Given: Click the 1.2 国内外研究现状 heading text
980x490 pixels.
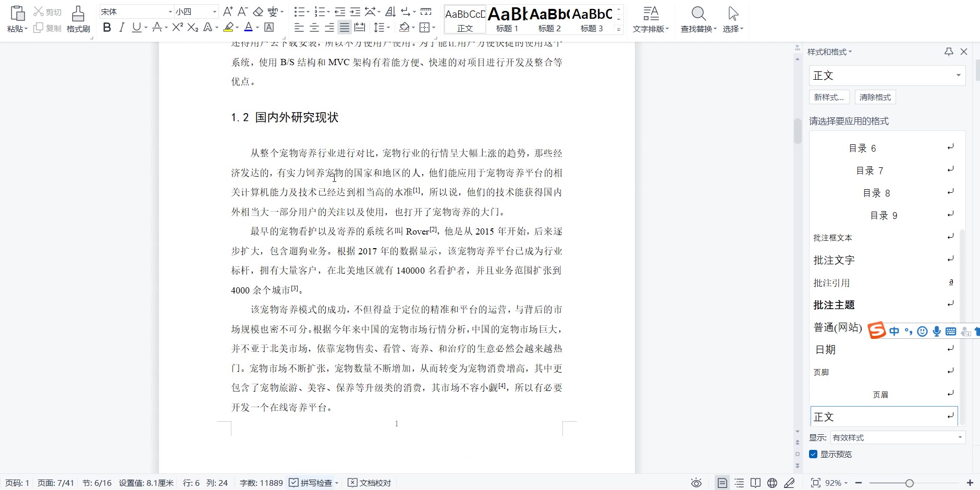Looking at the screenshot, I should 285,117.
